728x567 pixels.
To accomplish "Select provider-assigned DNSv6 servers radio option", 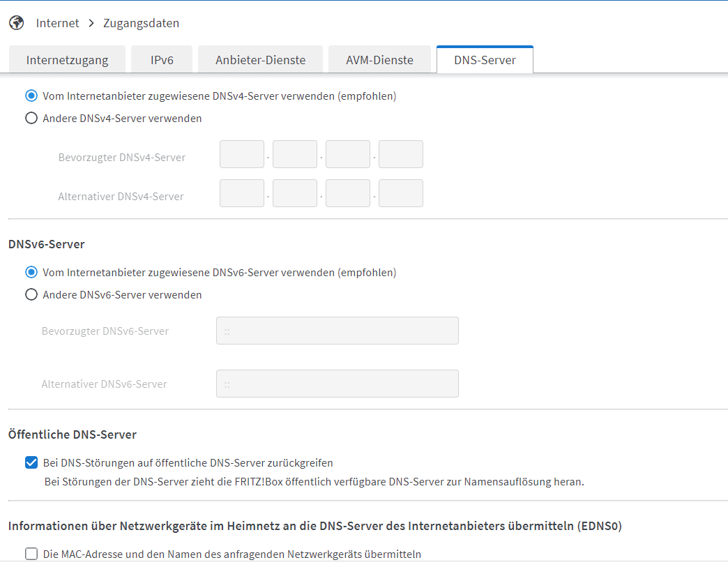I will click(31, 273).
